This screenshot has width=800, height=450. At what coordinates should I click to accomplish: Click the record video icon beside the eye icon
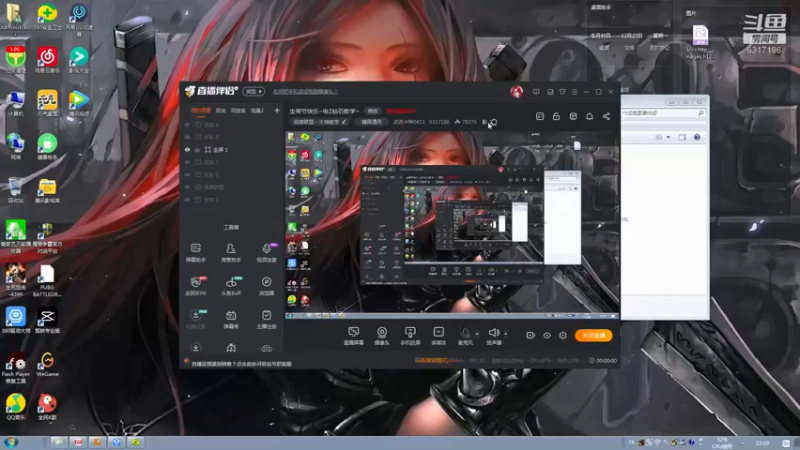tap(530, 335)
